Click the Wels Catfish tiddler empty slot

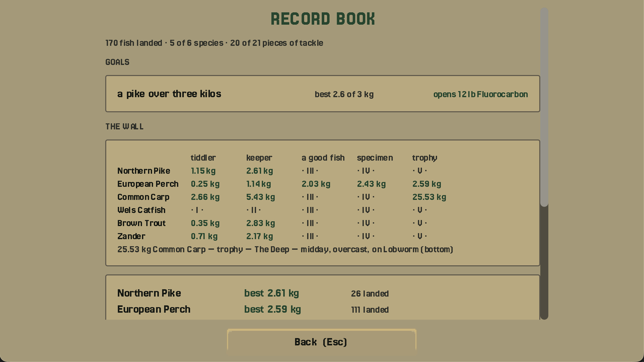197,210
